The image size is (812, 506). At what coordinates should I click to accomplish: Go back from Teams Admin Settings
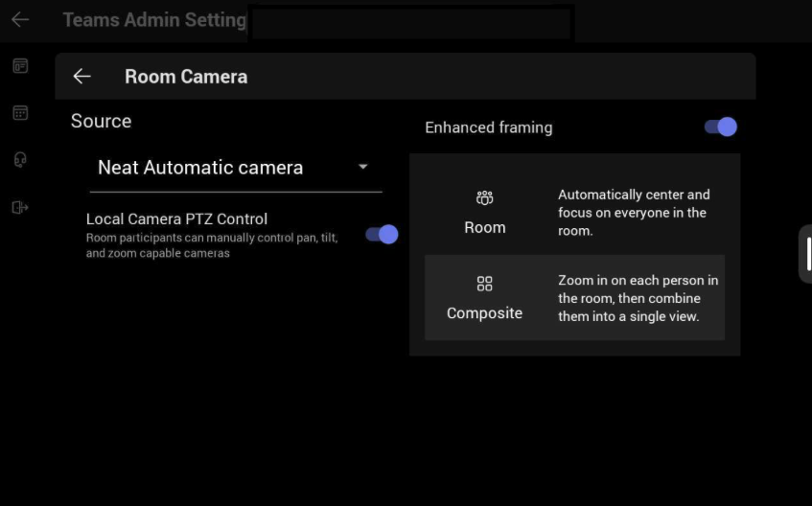coord(20,19)
